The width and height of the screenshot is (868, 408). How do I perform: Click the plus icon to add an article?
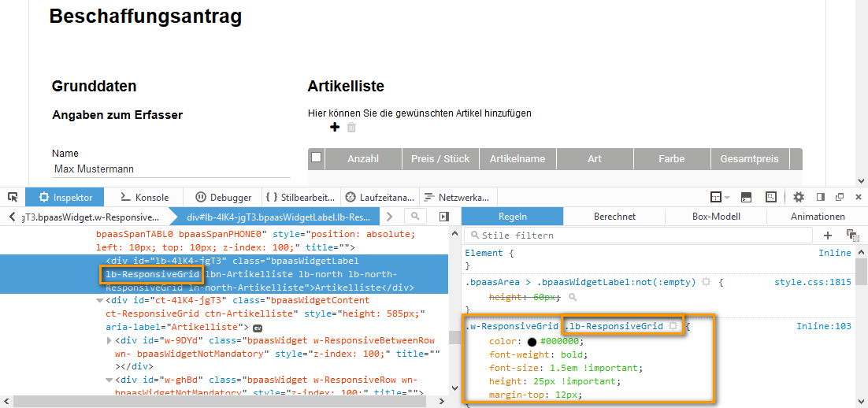tap(334, 128)
